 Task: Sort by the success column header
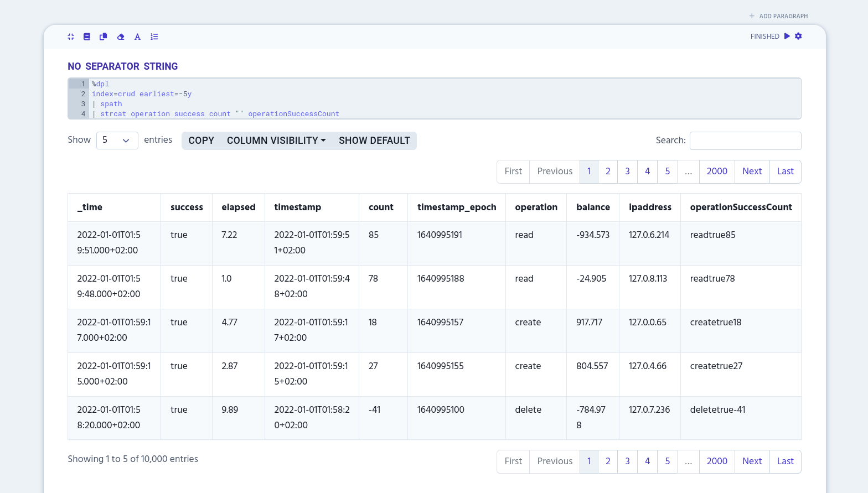[x=187, y=207]
